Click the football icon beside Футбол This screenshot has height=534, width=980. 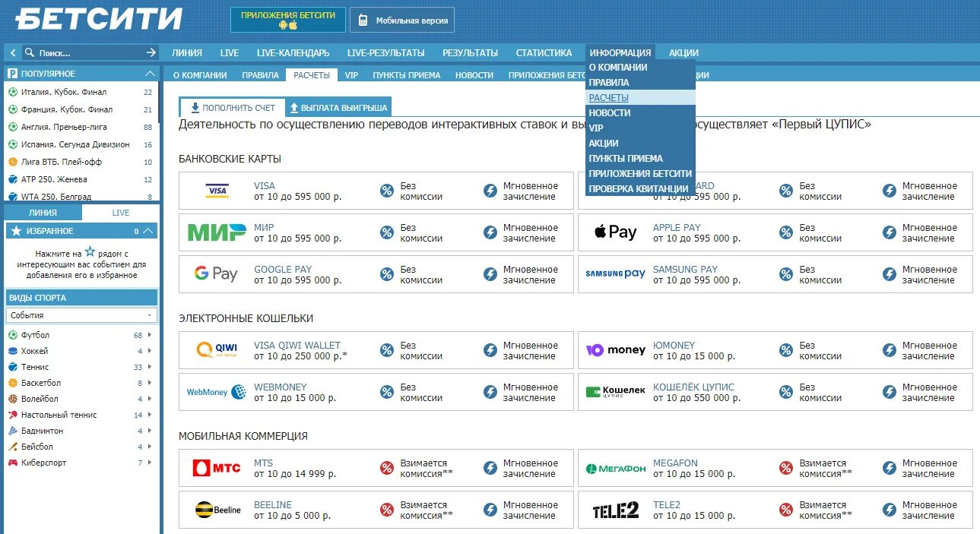click(13, 335)
